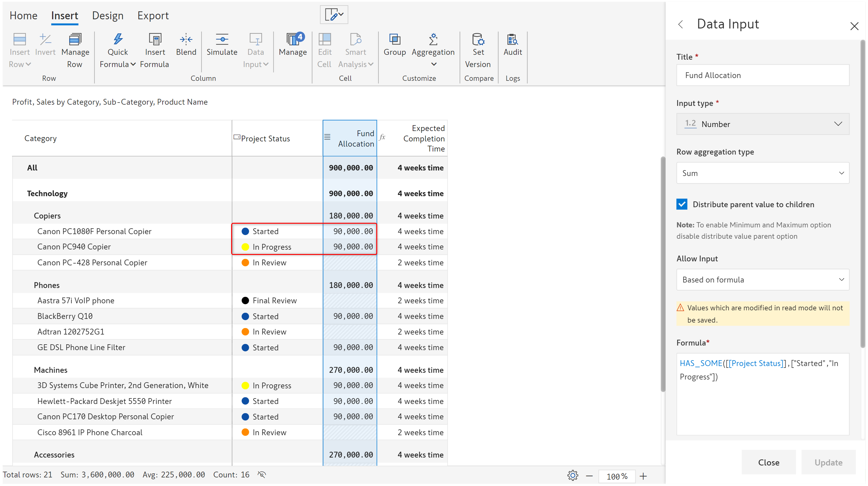Collapse the Project Status column header toggle
Image resolution: width=868 pixels, height=486 pixels.
[x=237, y=137]
